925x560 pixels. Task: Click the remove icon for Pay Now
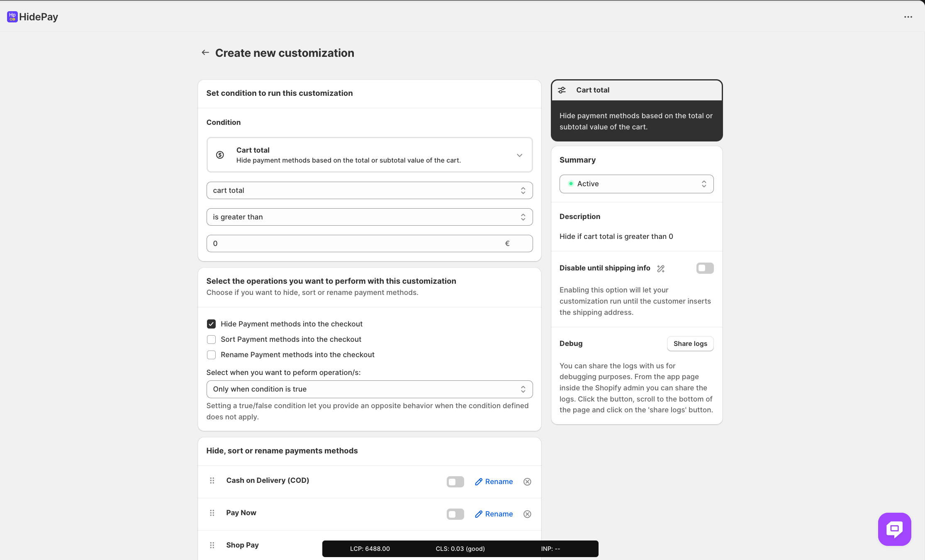527,514
